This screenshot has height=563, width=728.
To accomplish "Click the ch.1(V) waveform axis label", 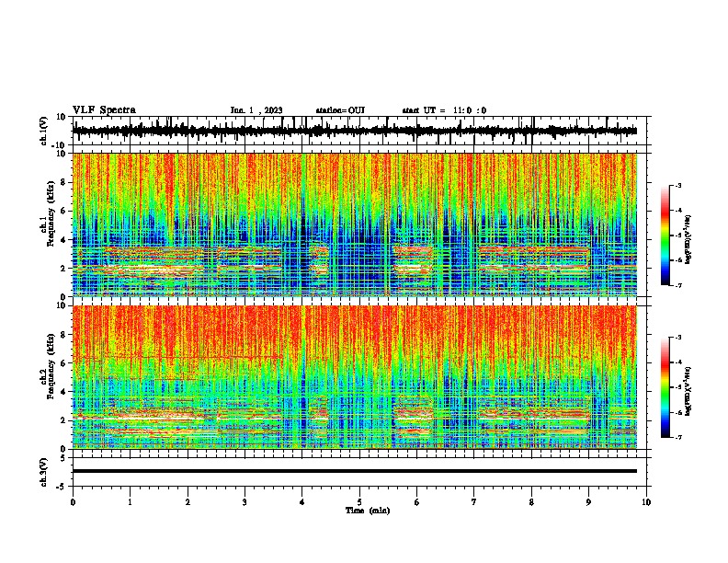I will pos(44,131).
